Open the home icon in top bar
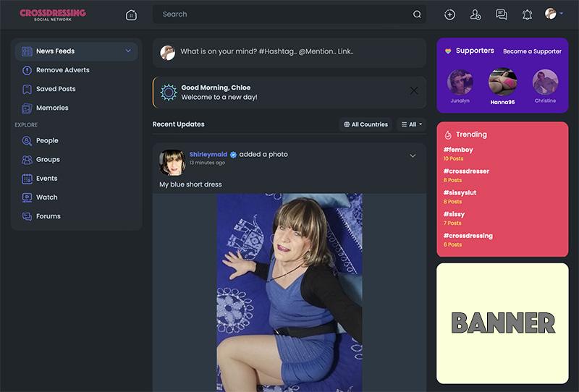Screen dimensions: 579x392 (x=131, y=14)
